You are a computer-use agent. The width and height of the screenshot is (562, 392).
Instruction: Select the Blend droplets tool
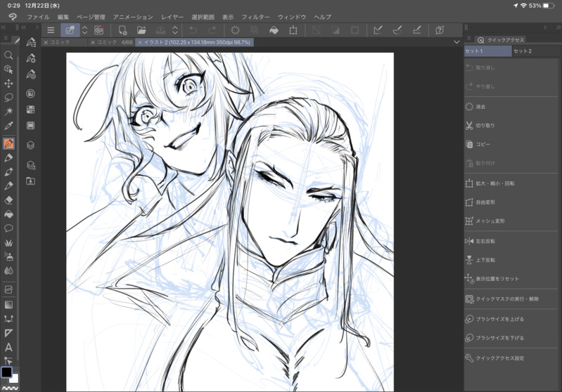click(8, 271)
